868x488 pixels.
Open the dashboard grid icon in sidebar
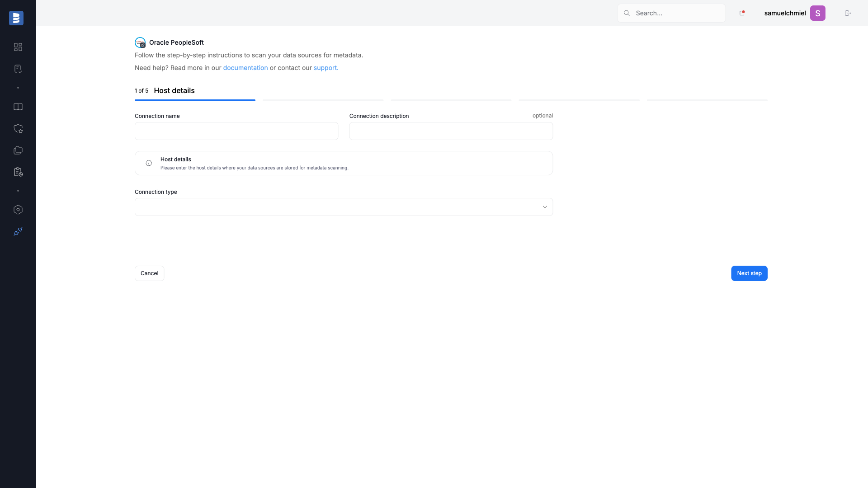click(18, 47)
